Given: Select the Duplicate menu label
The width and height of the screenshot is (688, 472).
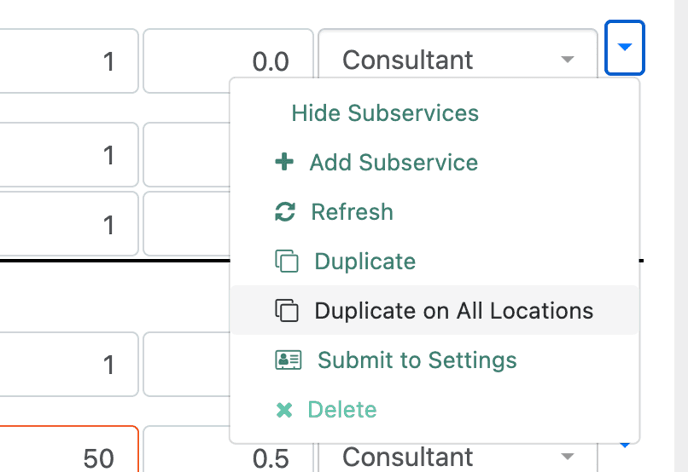Looking at the screenshot, I should tap(365, 261).
